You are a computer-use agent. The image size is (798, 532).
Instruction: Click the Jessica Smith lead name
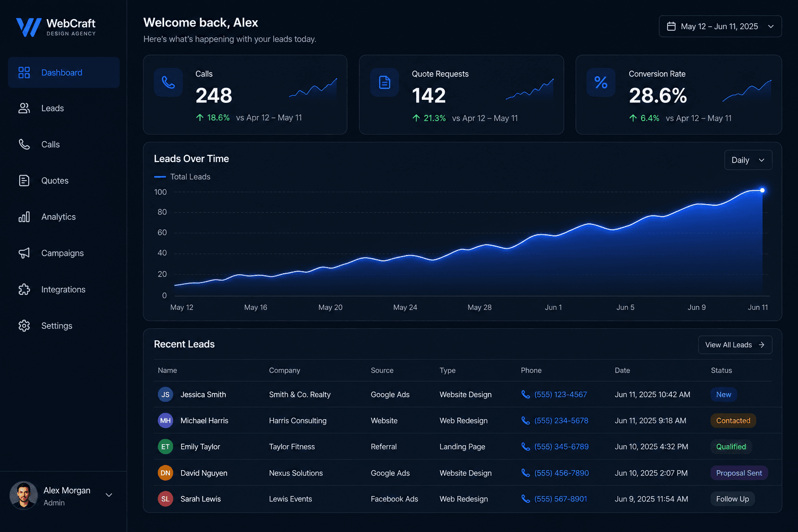(x=203, y=394)
